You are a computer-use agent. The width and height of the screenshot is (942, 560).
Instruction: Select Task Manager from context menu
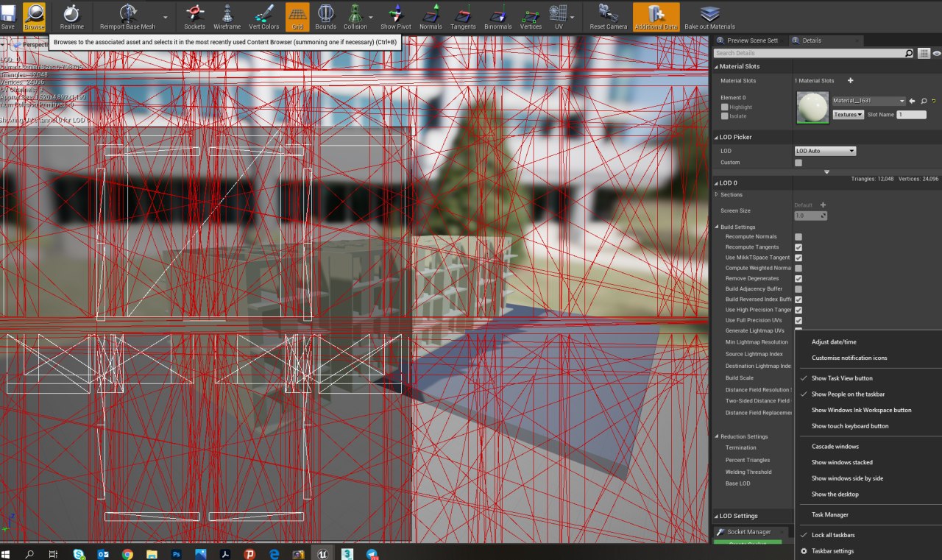pyautogui.click(x=829, y=515)
